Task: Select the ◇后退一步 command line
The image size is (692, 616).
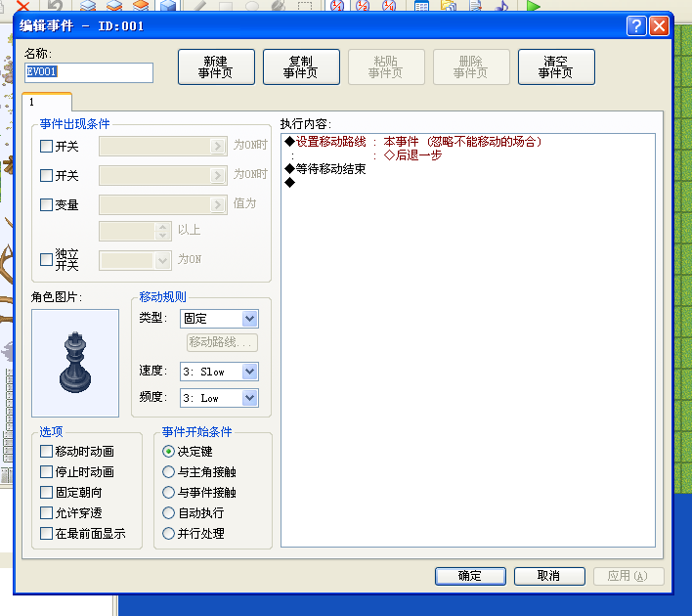Action: tap(468, 155)
